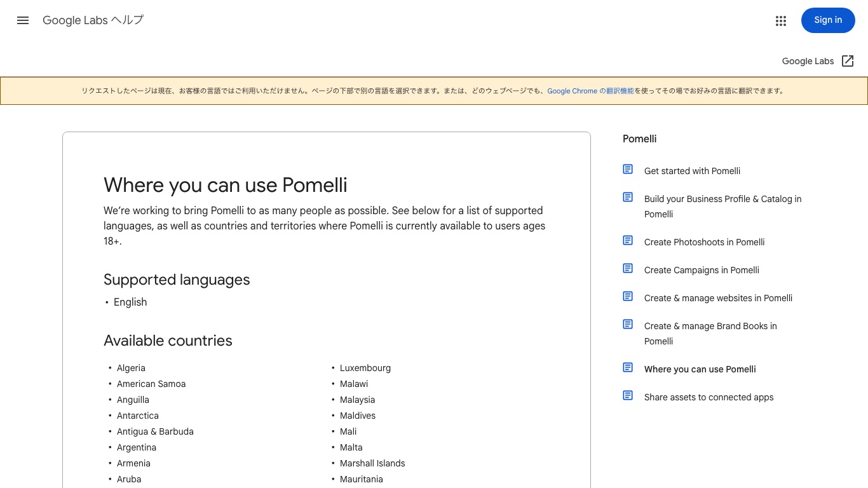The image size is (868, 488).
Task: Open the Google Labs product link
Action: [808, 61]
